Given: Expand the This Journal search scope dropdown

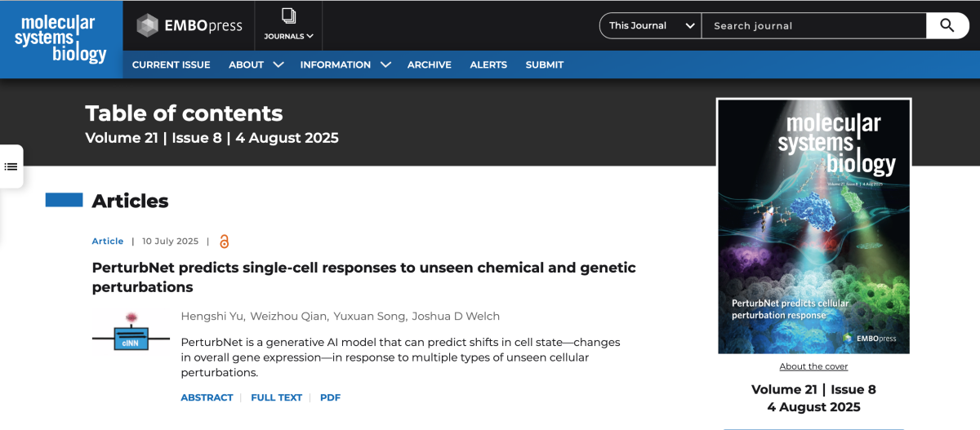Looking at the screenshot, I should [650, 25].
